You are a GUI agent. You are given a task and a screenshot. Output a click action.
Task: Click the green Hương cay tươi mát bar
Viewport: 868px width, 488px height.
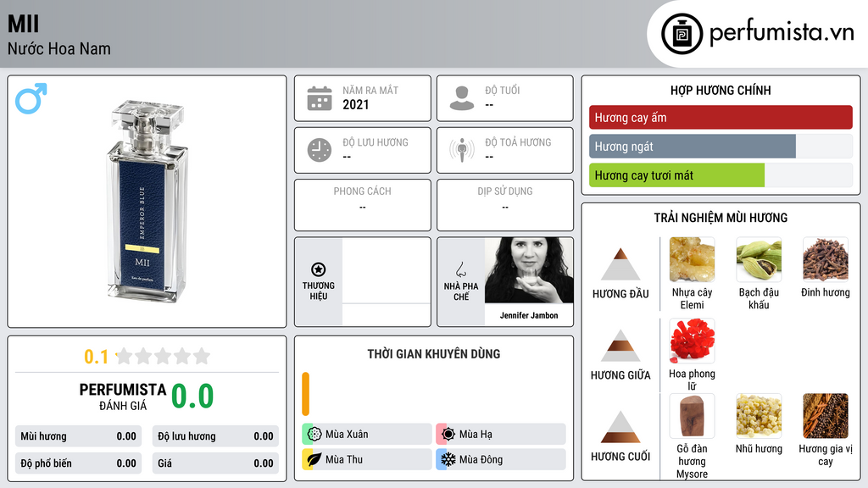[x=677, y=175]
